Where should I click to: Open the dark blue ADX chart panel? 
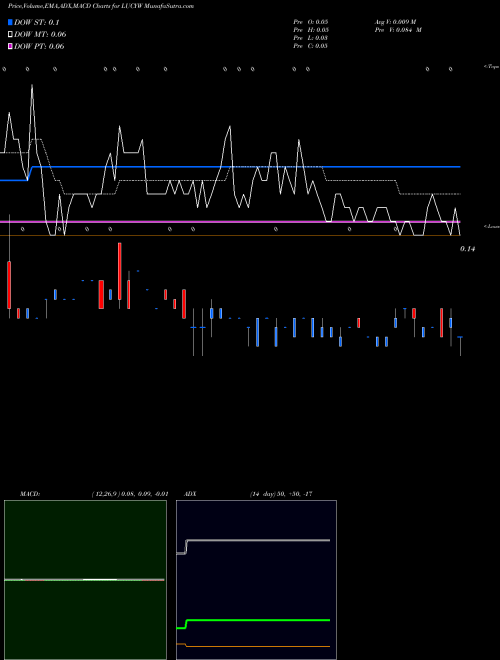pyautogui.click(x=256, y=580)
